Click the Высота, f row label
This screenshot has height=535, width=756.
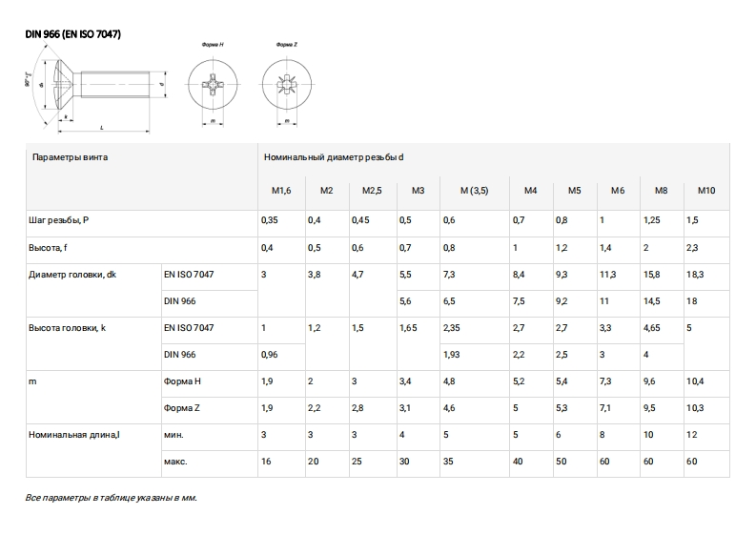51,248
